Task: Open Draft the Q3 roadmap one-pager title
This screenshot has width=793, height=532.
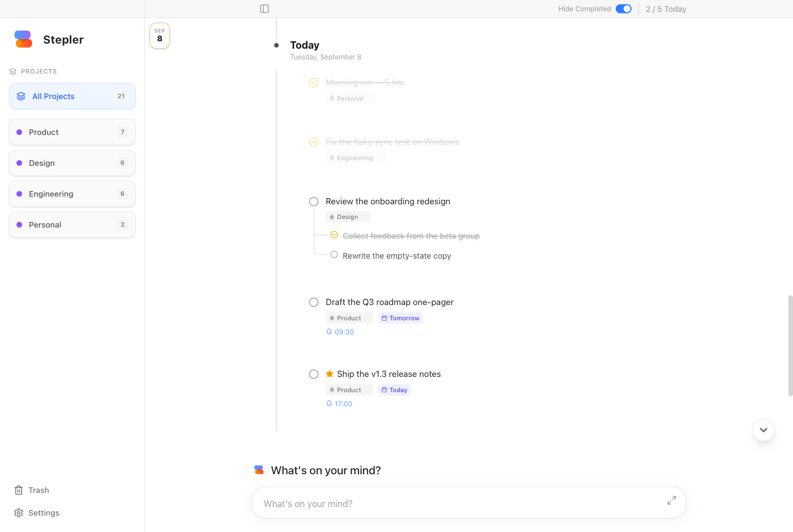Action: click(x=390, y=302)
